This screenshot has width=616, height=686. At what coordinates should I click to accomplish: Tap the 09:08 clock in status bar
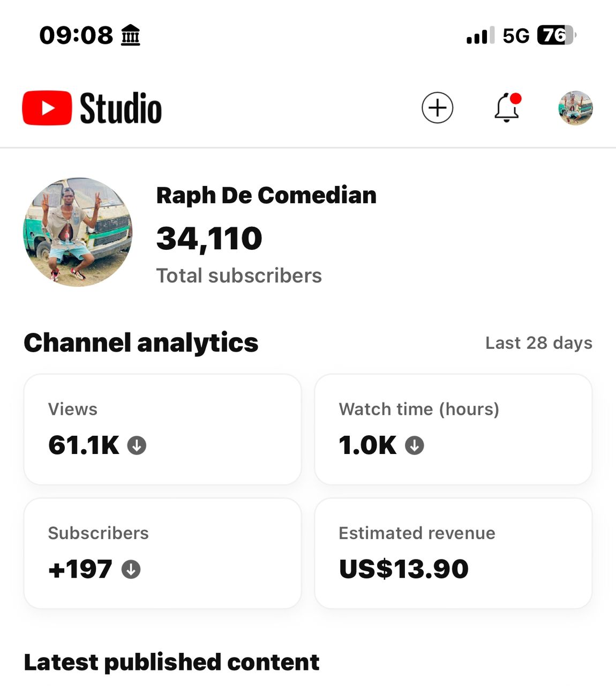tap(76, 35)
